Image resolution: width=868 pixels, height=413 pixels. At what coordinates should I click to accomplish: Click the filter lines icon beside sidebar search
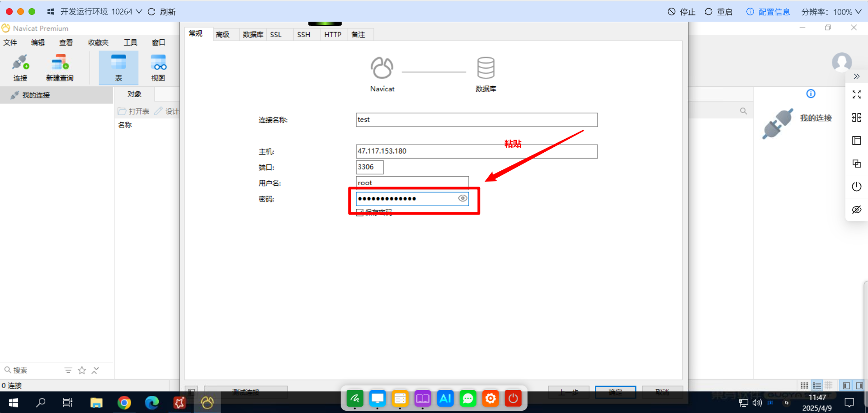tap(68, 370)
